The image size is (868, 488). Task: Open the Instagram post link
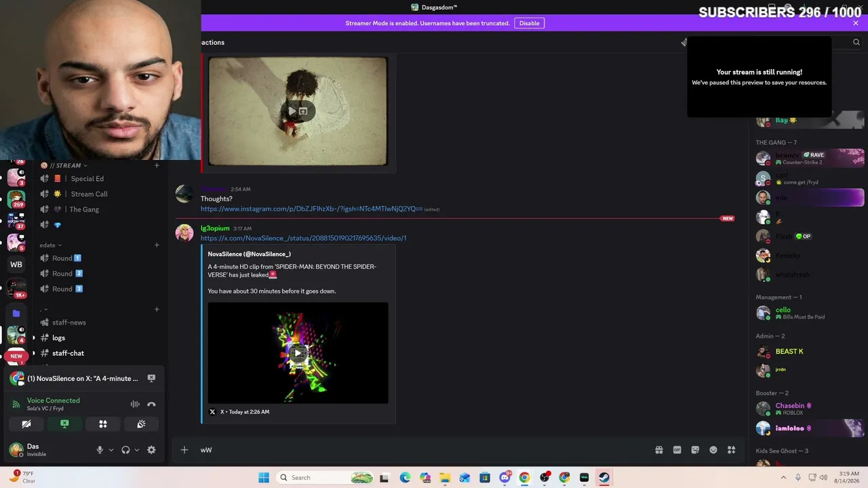311,209
